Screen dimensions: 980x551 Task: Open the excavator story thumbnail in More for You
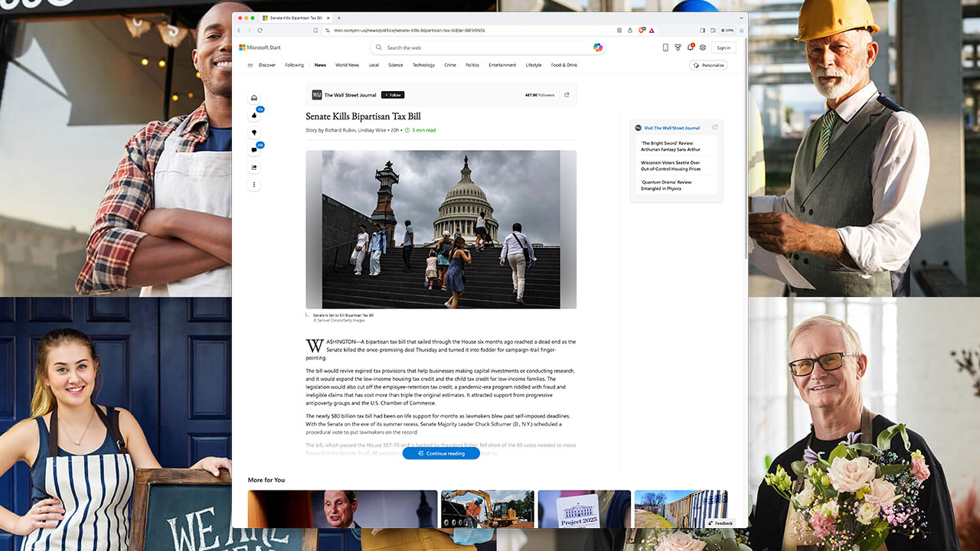click(x=488, y=509)
